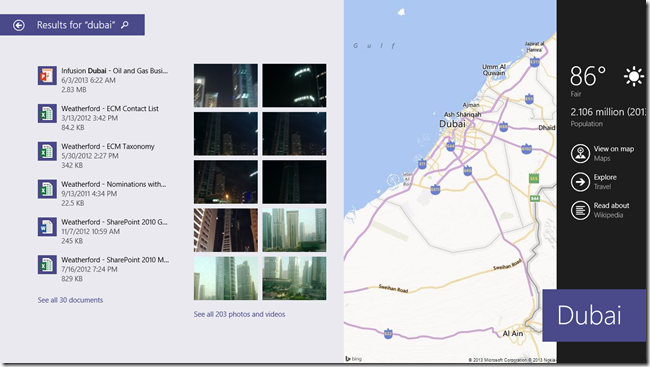
Task: Open "Weatherford - SharePoint 2010 G..." title
Action: tap(114, 222)
